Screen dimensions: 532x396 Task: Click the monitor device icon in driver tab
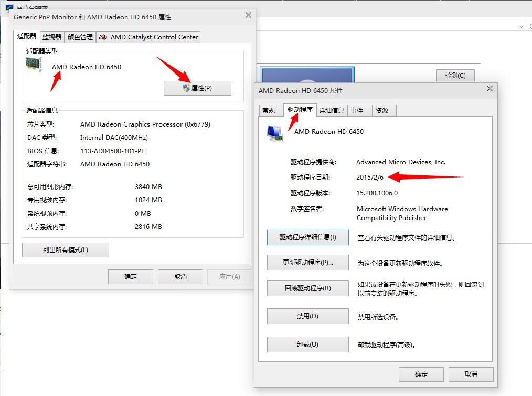click(x=275, y=133)
